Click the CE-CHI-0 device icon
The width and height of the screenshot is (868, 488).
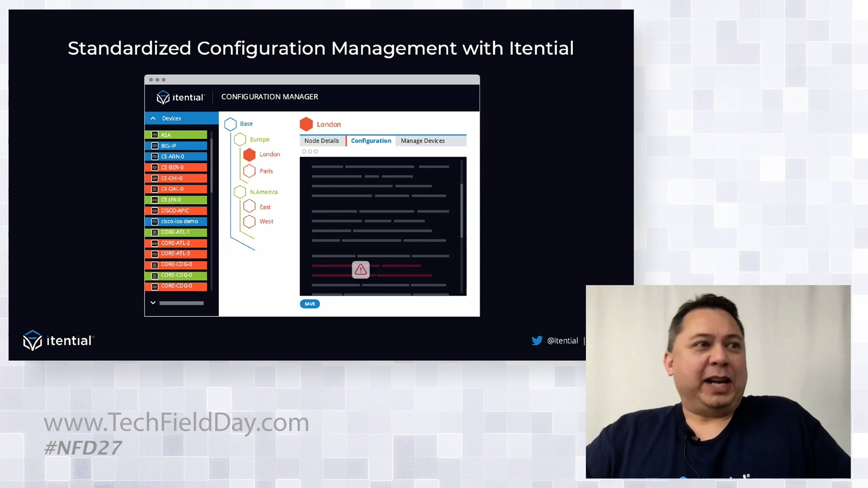pos(155,178)
